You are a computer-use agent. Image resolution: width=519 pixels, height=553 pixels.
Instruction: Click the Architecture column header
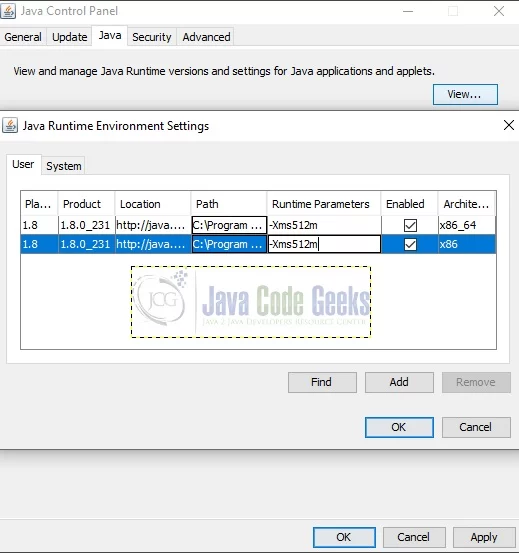[466, 204]
